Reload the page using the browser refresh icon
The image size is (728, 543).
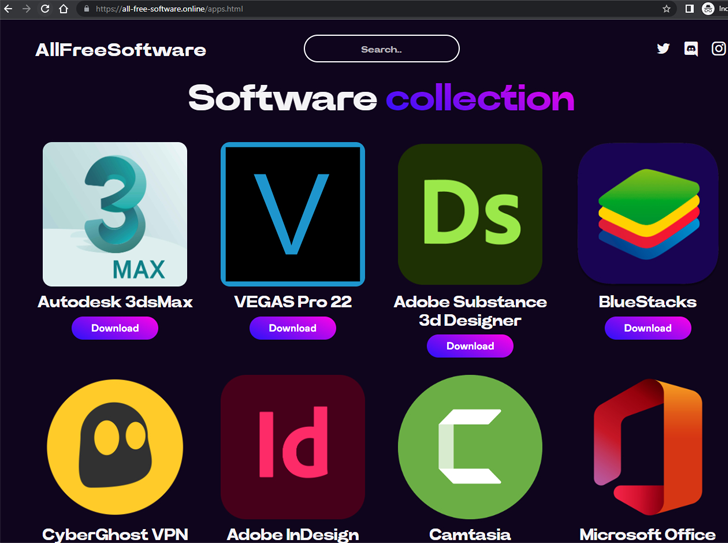click(45, 9)
